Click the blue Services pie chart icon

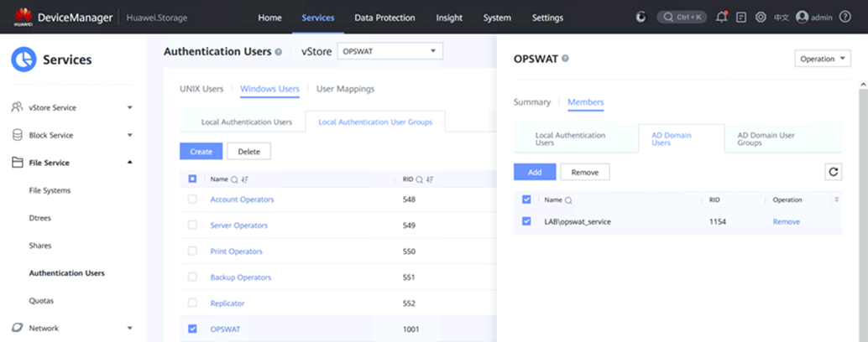pos(24,60)
